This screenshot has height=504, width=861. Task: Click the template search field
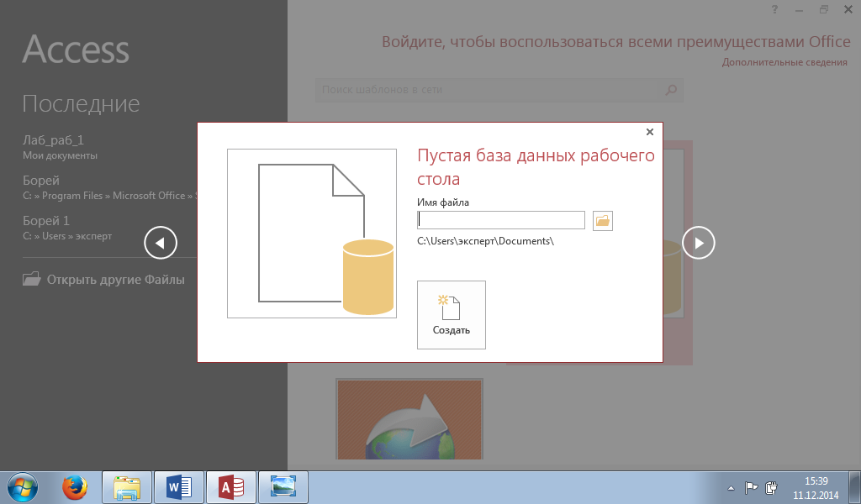point(487,90)
